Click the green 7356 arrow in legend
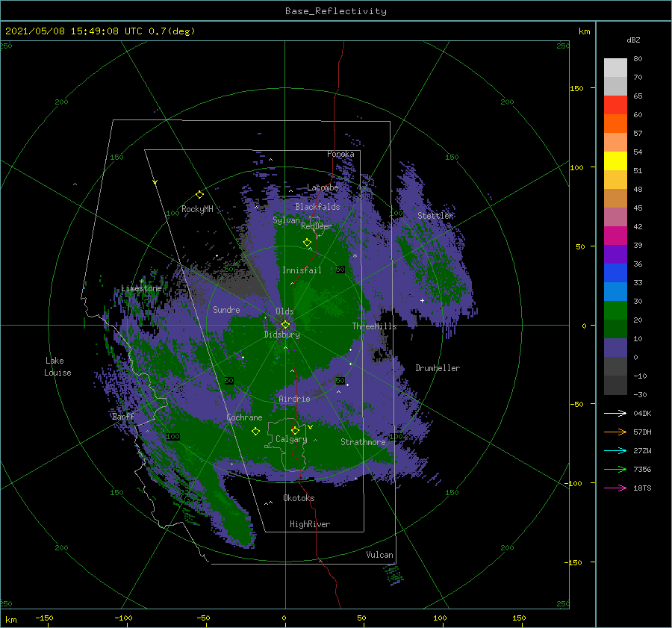Screen dimensions: 672x628 (x=615, y=470)
